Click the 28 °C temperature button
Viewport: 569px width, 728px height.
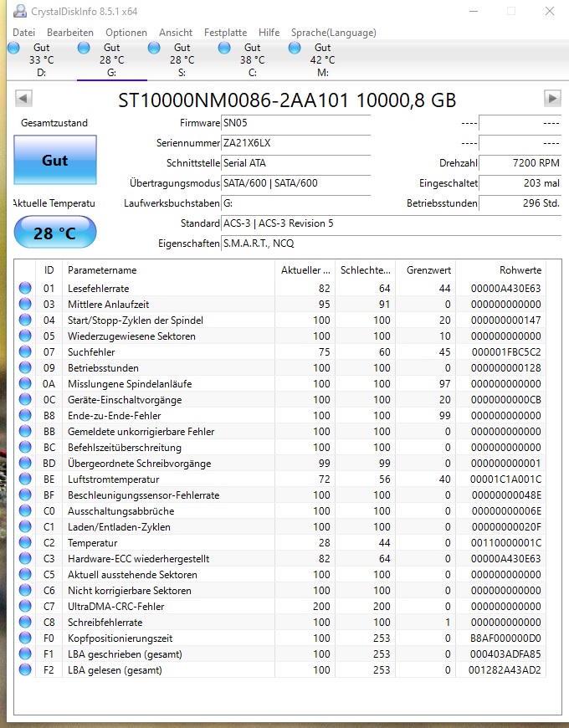(55, 232)
